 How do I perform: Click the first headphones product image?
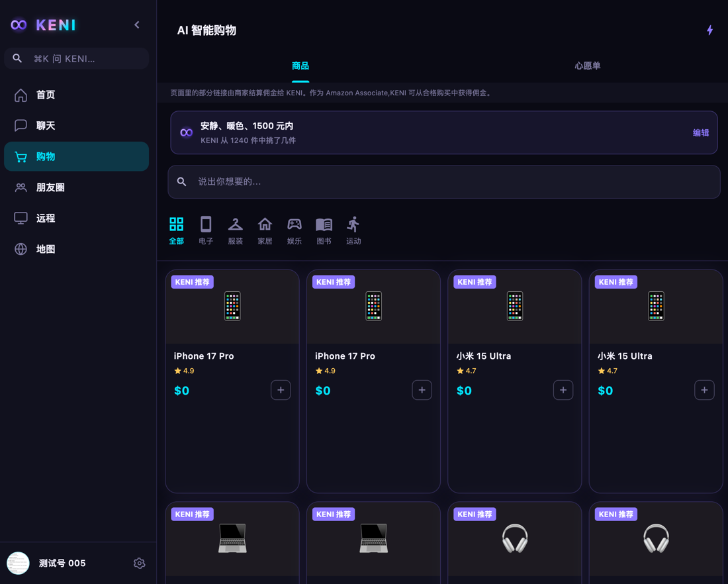point(515,539)
